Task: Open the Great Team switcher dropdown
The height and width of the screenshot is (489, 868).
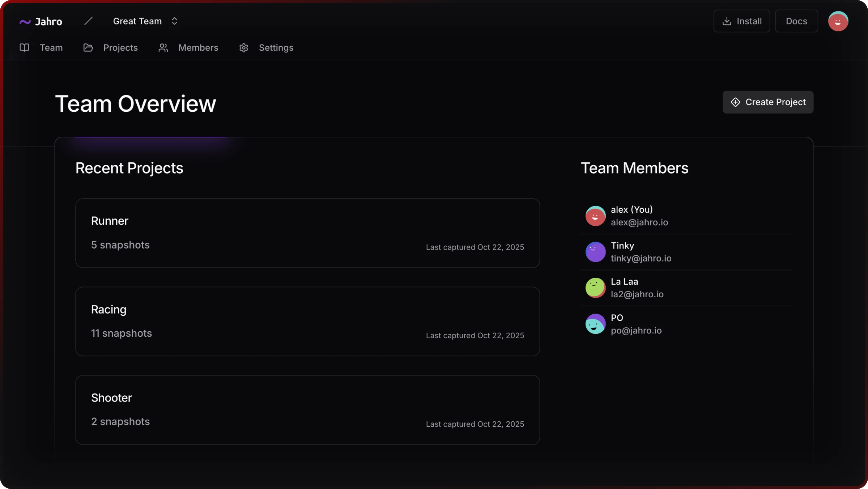Action: coord(145,21)
